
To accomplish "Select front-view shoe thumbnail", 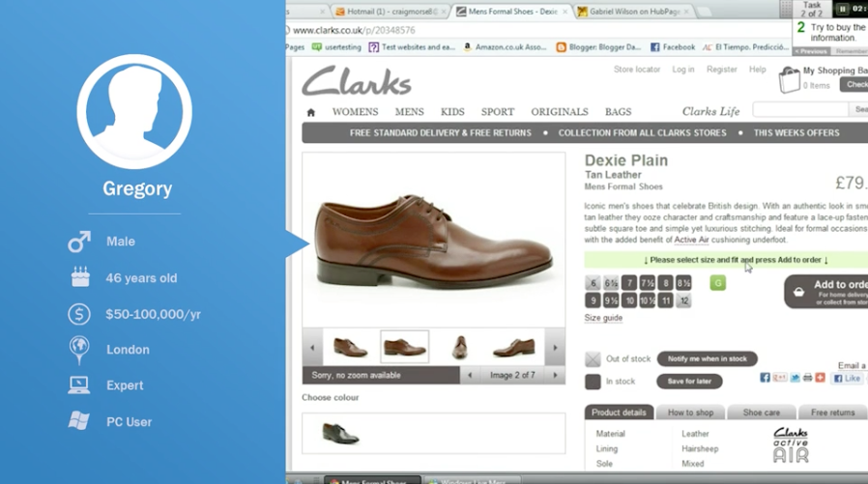I will coord(459,348).
